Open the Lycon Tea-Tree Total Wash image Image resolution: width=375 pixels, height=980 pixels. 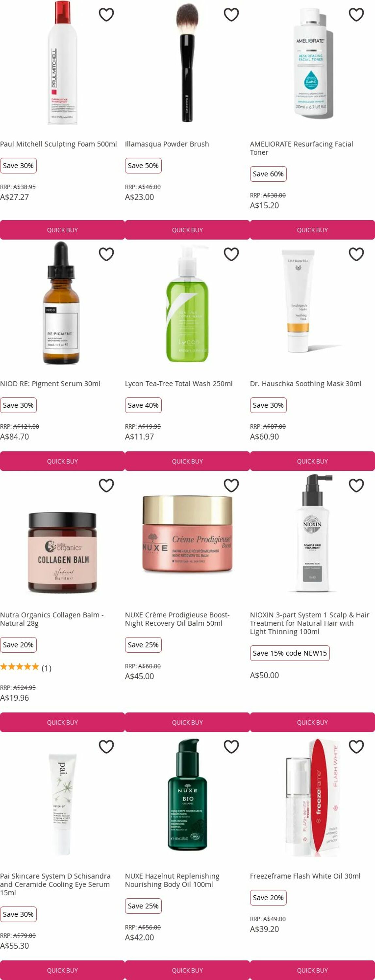tap(187, 304)
